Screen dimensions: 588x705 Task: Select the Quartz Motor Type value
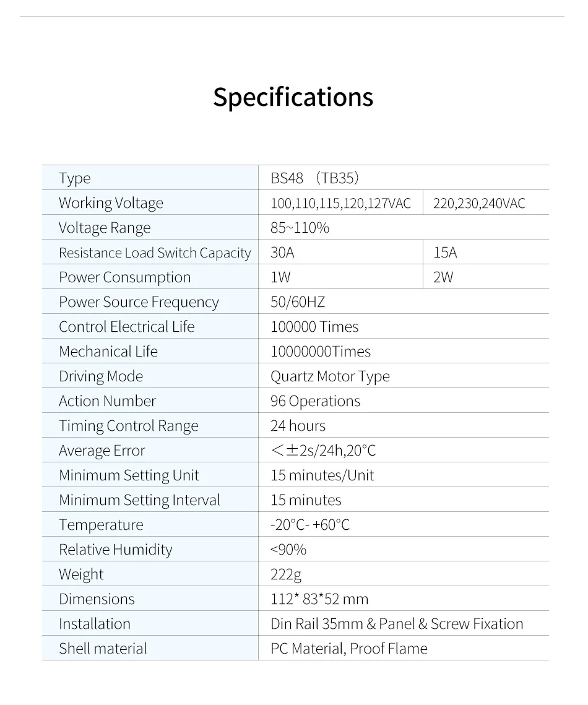click(x=330, y=377)
